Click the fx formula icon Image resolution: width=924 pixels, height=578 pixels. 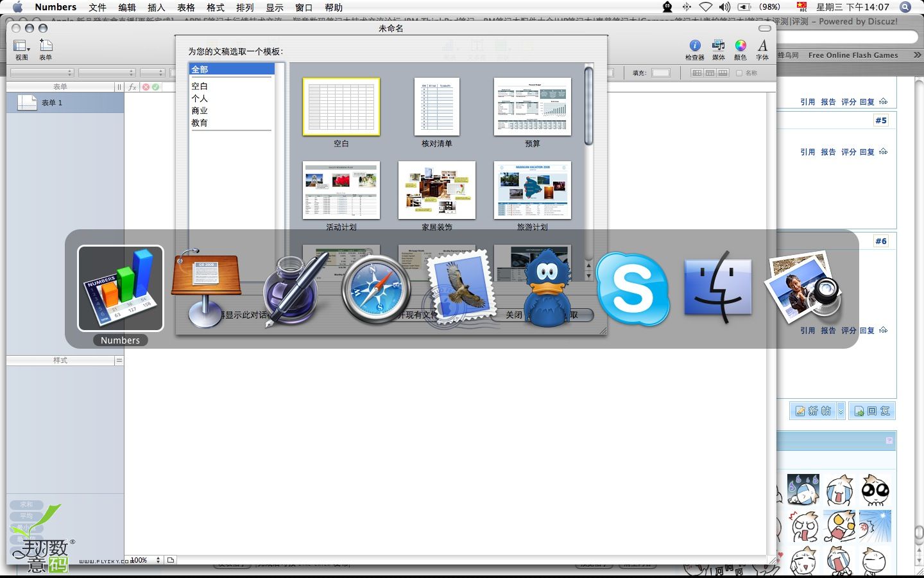tap(132, 87)
